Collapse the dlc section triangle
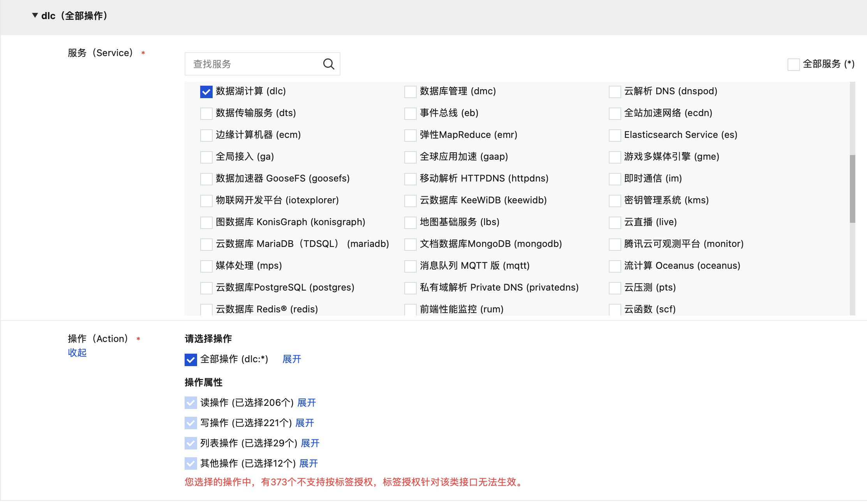The height and width of the screenshot is (504, 867). tap(35, 16)
